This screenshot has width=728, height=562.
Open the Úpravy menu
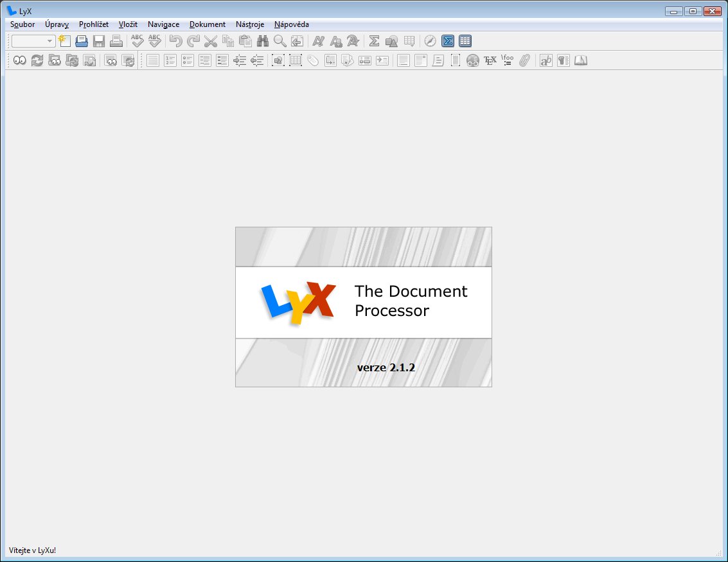click(x=57, y=24)
